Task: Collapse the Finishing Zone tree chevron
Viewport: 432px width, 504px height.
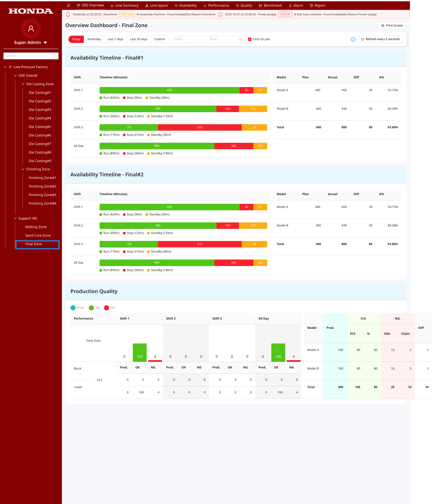Action: tap(23, 169)
